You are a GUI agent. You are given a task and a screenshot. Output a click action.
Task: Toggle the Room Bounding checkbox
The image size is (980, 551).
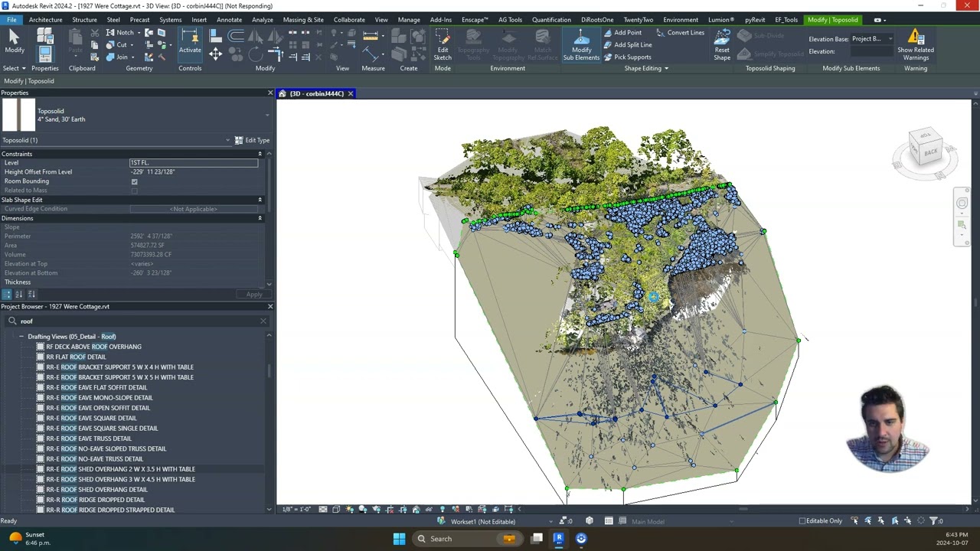(x=135, y=181)
